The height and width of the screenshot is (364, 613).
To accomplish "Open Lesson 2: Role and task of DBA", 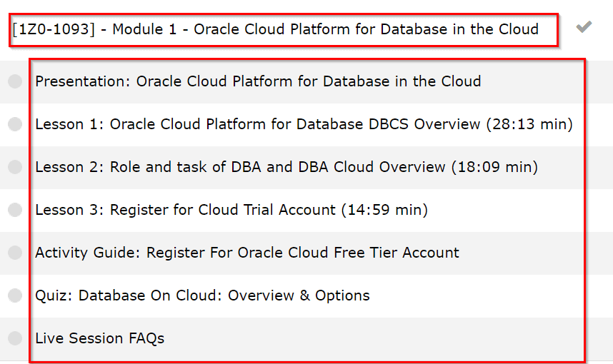I will click(x=286, y=167).
